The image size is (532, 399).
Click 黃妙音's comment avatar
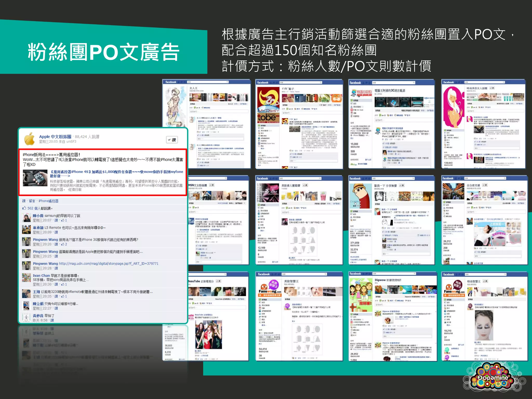tap(26, 317)
